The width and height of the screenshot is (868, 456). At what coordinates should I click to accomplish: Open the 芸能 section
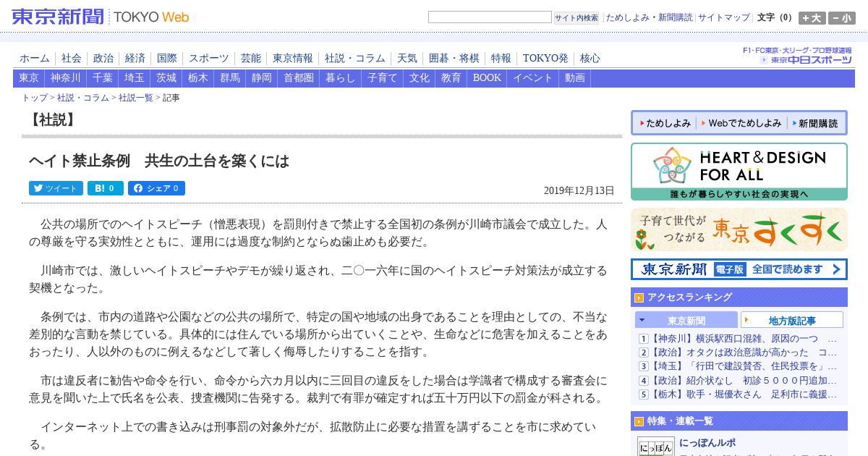251,58
